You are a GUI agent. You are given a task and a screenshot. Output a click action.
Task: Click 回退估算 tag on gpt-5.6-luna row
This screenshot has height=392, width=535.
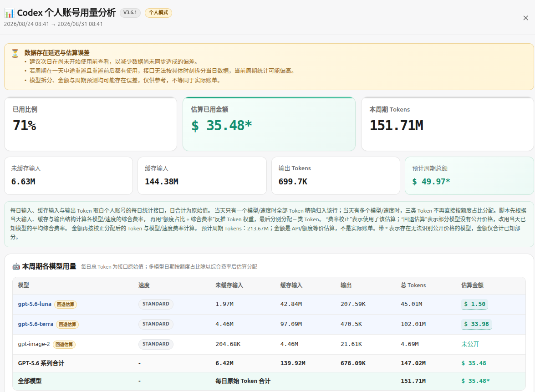coord(66,304)
